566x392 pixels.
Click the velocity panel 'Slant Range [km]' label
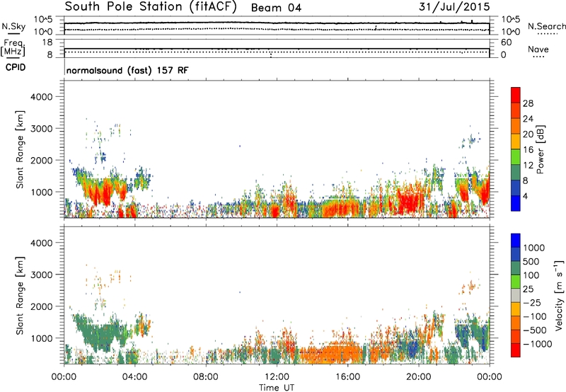coord(20,296)
